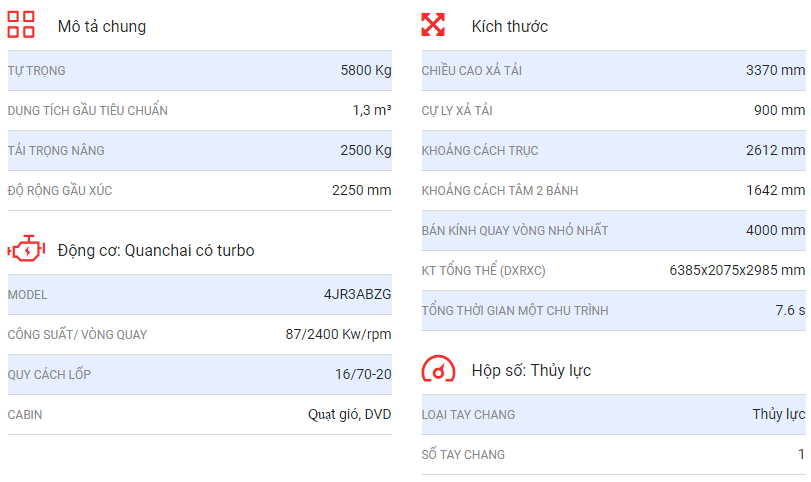The height and width of the screenshot is (482, 811).
Task: Click the red engine icon
Action: click(x=26, y=249)
